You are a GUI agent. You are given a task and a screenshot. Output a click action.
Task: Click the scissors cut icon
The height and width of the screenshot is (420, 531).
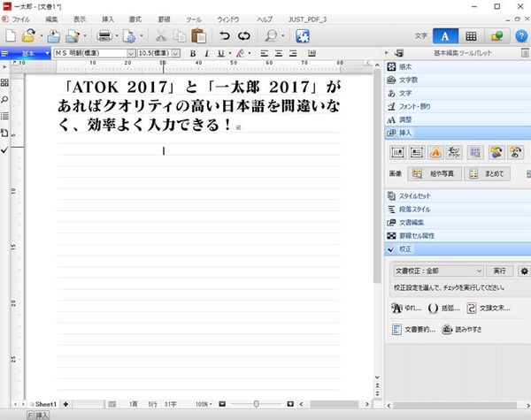coord(161,36)
